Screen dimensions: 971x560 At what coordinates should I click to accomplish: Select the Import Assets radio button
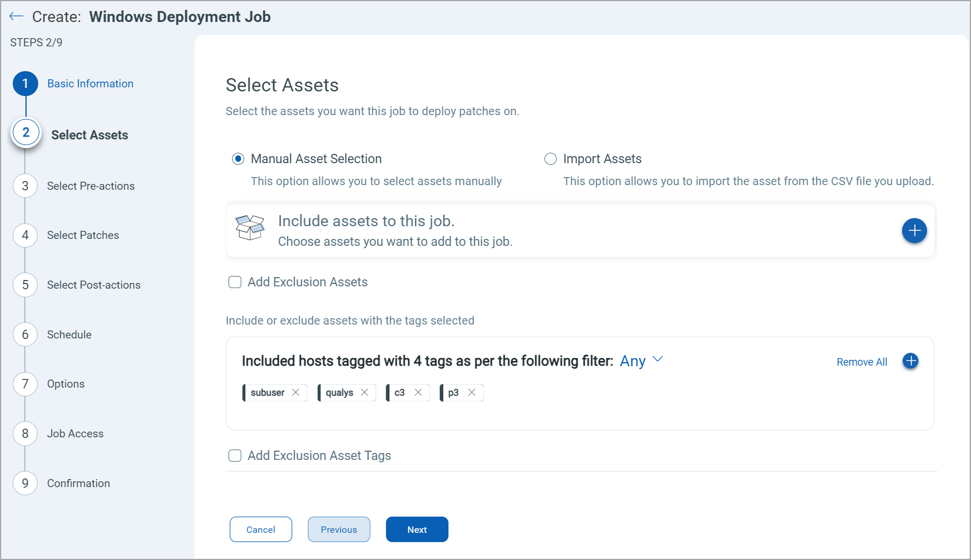click(550, 159)
